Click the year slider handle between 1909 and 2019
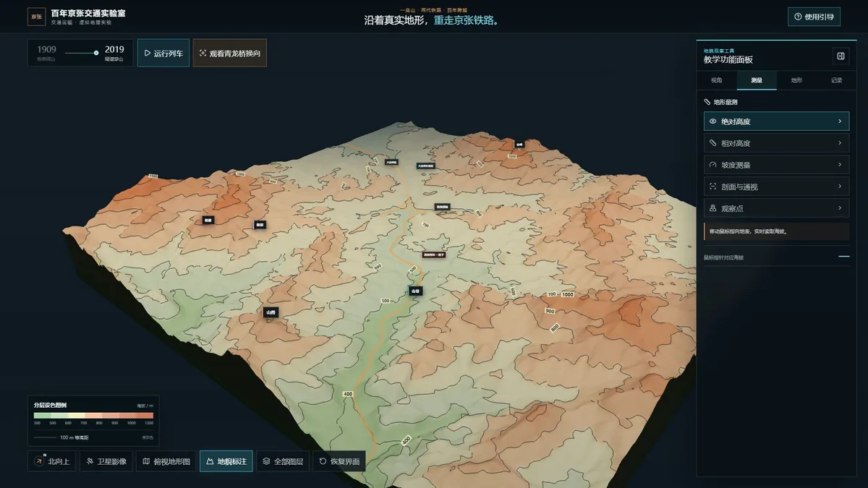Screen dimensions: 868x488 click(x=96, y=53)
